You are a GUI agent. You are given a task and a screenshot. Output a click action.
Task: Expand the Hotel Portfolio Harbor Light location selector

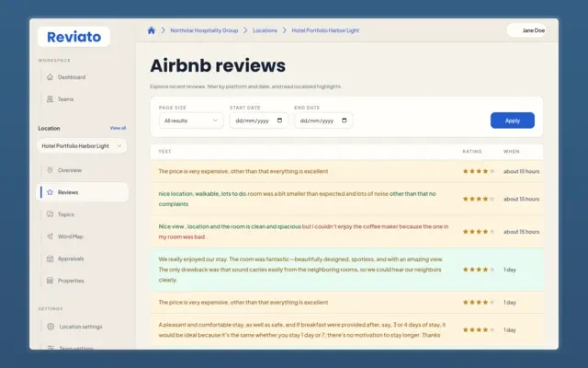coord(82,146)
